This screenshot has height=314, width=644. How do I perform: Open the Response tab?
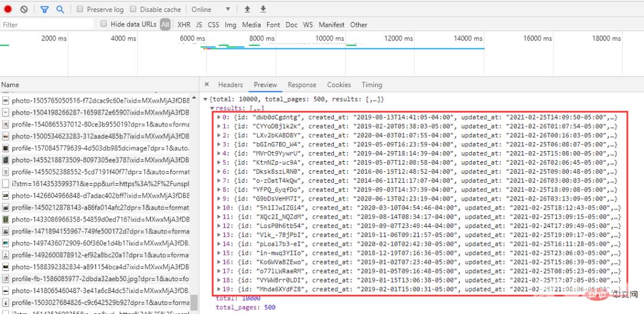[x=302, y=85]
